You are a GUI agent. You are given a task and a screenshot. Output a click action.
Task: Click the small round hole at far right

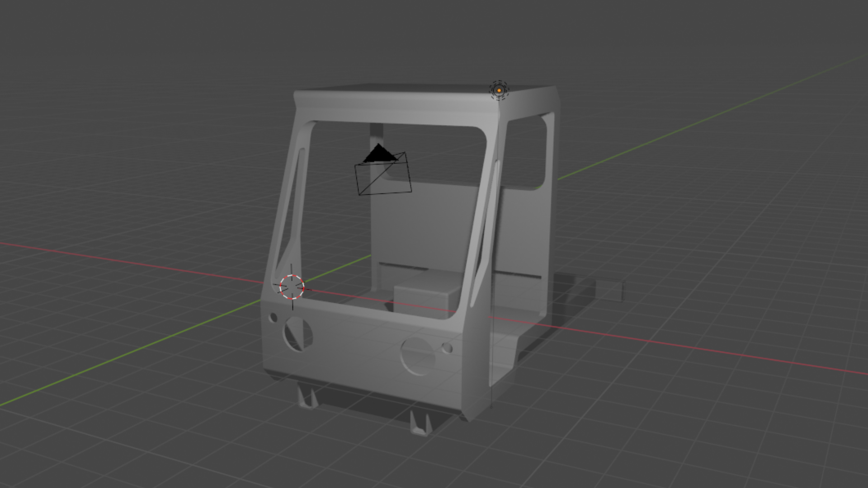447,348
